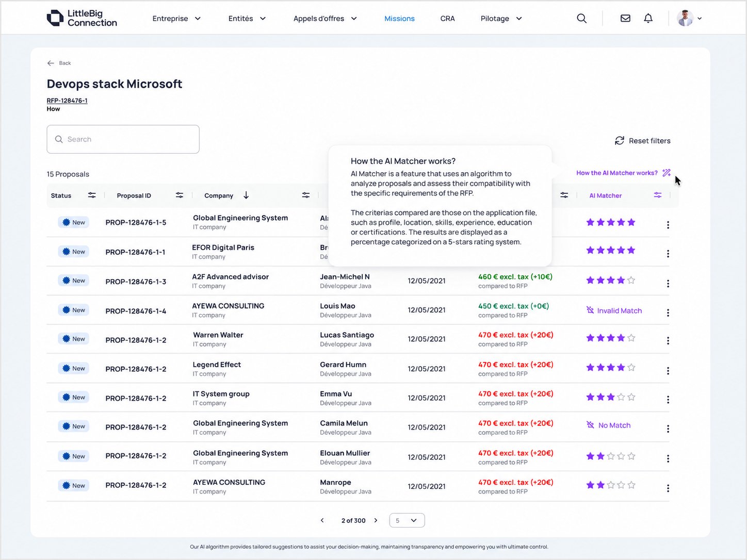Open the RFP-128476-1 link
Image resolution: width=747 pixels, height=560 pixels.
(67, 101)
